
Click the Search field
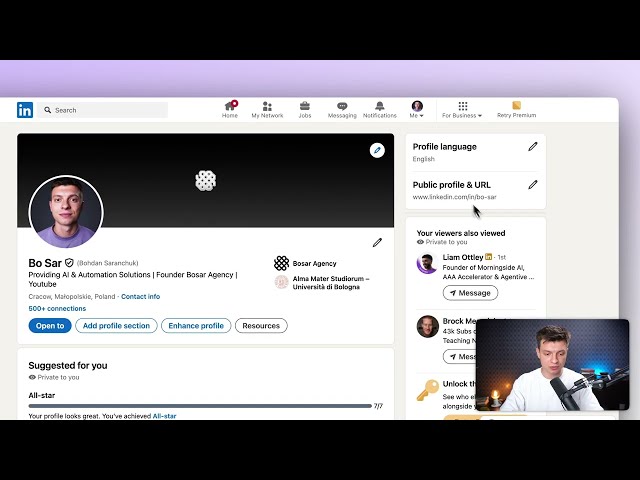pos(102,110)
